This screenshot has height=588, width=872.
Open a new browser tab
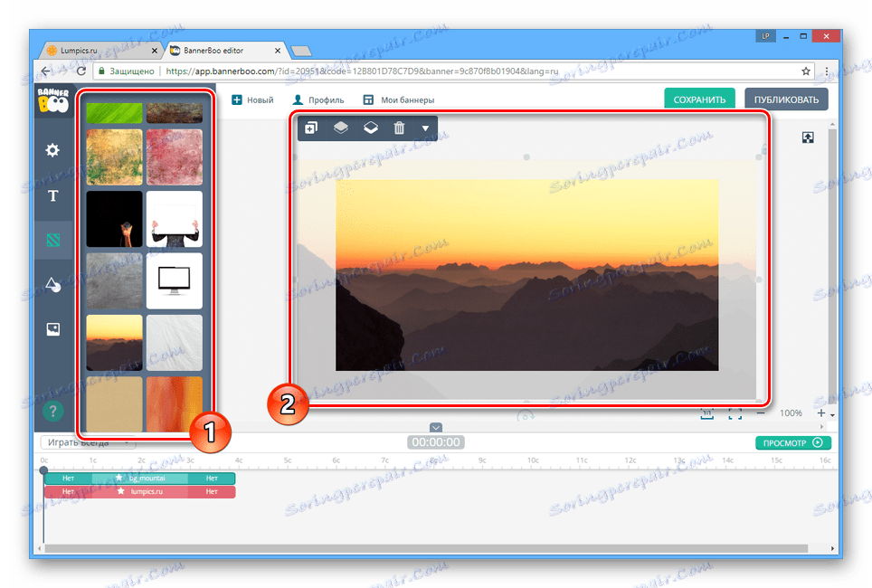point(301,52)
